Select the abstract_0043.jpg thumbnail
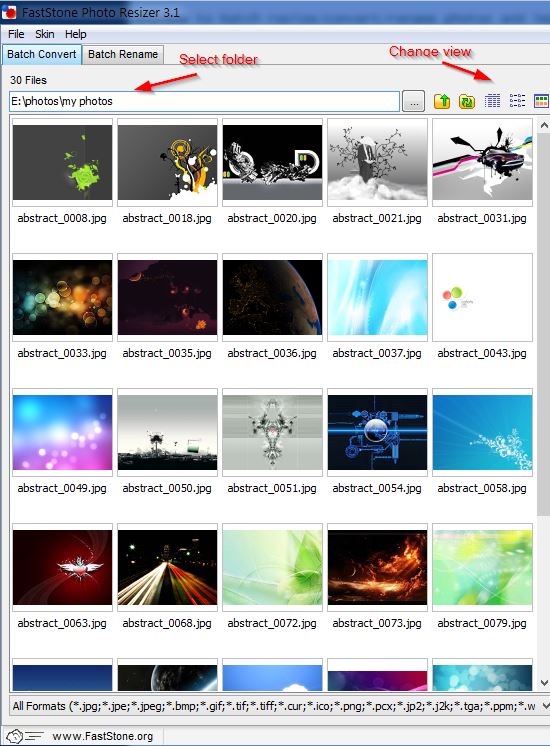The height and width of the screenshot is (746, 550). [x=482, y=297]
